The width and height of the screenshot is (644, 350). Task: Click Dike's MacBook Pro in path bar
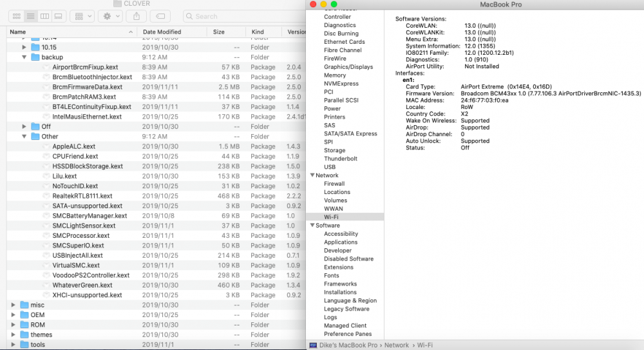[348, 345]
